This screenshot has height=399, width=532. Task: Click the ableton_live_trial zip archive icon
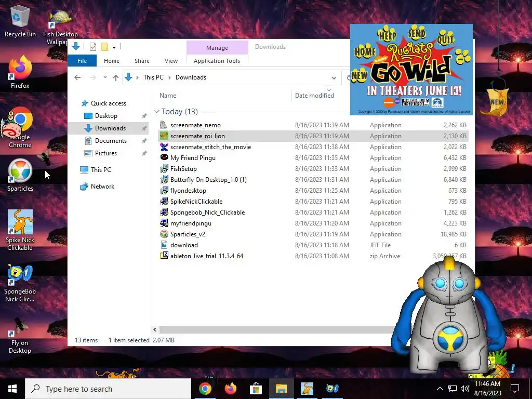pyautogui.click(x=164, y=256)
